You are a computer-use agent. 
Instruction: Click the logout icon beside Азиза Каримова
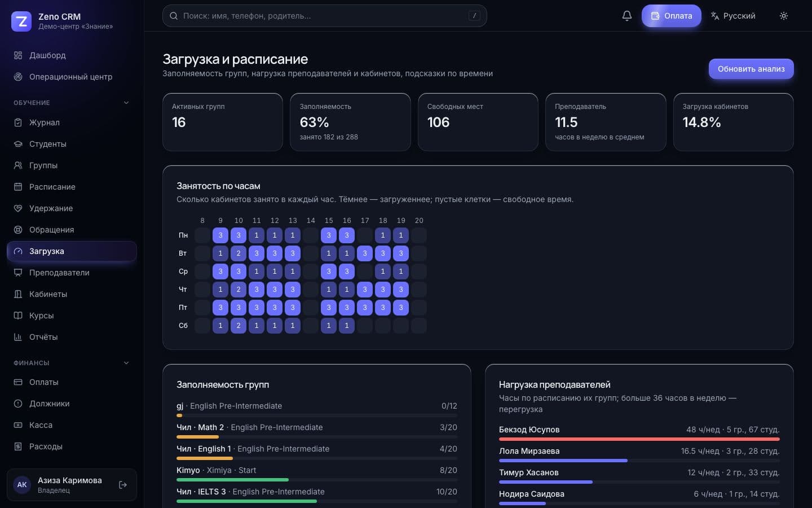point(123,485)
